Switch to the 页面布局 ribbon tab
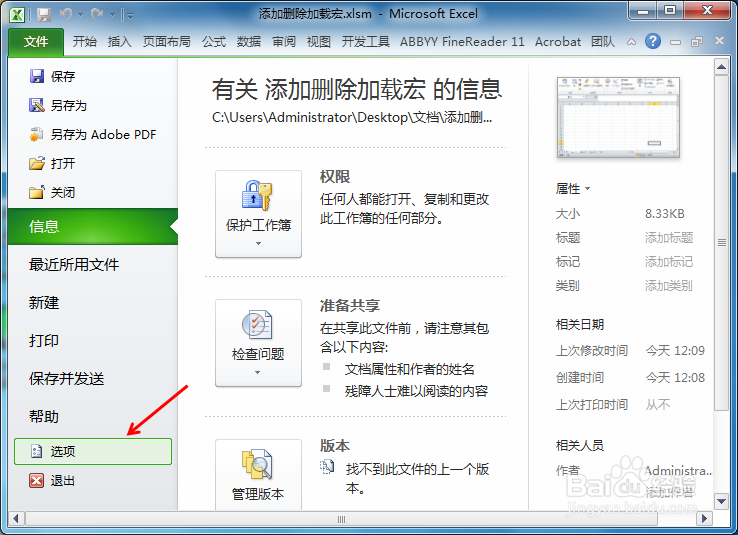The image size is (738, 535). [167, 42]
